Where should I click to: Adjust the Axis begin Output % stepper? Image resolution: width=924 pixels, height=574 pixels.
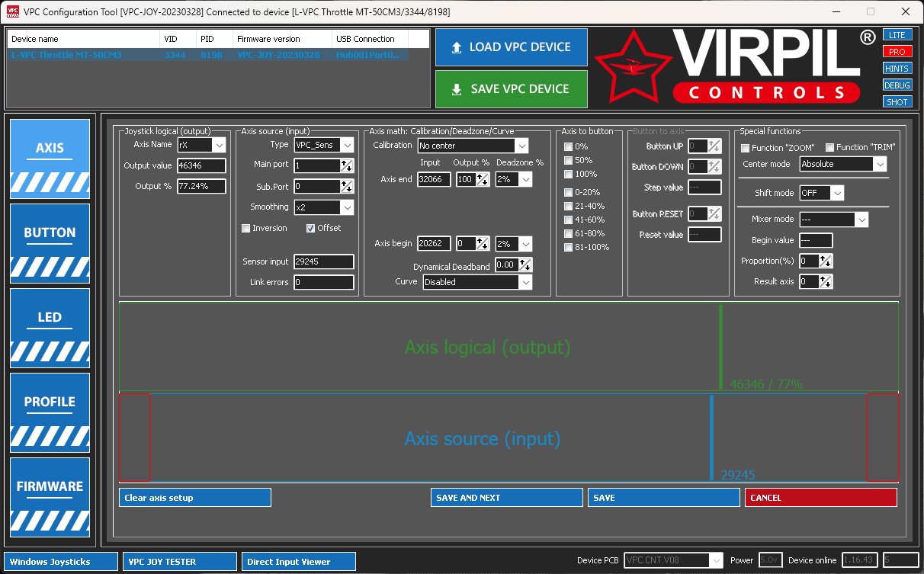point(483,244)
